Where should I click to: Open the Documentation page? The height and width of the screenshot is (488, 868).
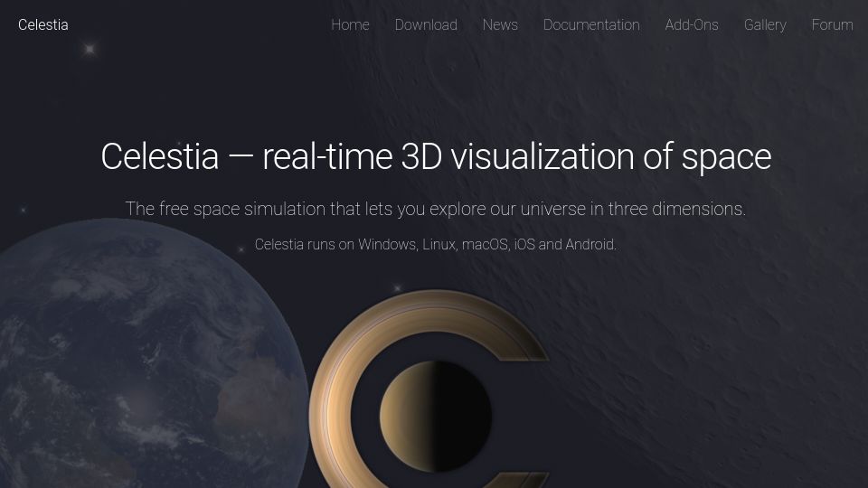tap(591, 25)
